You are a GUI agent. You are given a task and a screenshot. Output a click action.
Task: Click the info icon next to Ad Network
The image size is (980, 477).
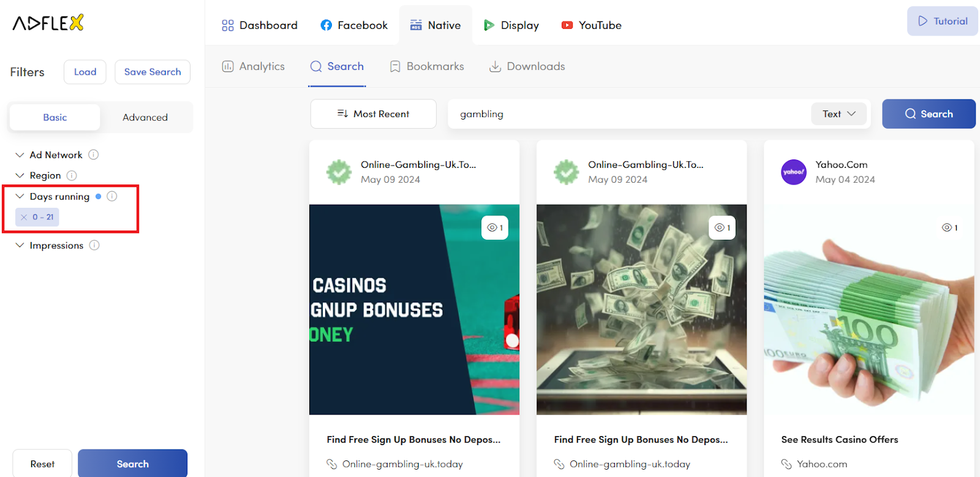pyautogui.click(x=94, y=155)
